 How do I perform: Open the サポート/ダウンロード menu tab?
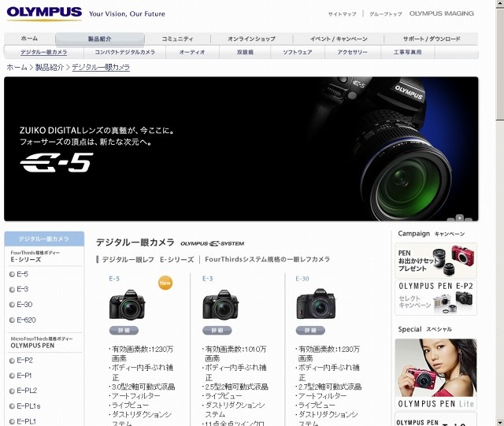pos(432,39)
